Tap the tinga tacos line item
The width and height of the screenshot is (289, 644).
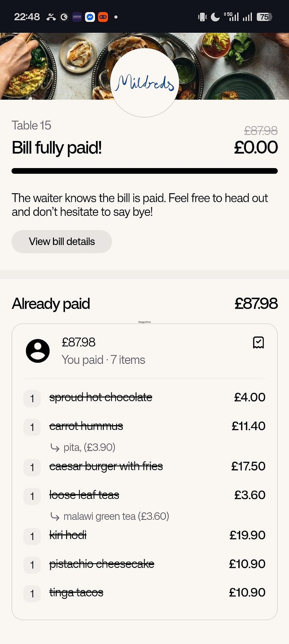[x=76, y=593]
